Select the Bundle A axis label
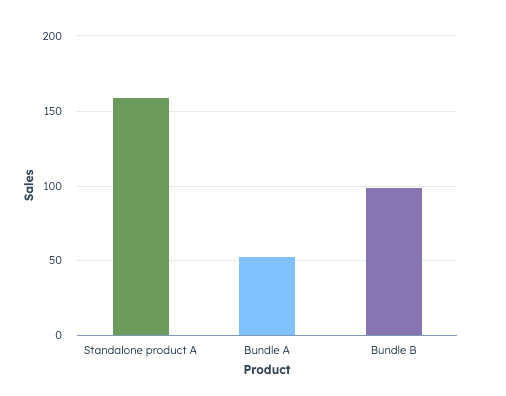The height and width of the screenshot is (396, 506). [267, 350]
